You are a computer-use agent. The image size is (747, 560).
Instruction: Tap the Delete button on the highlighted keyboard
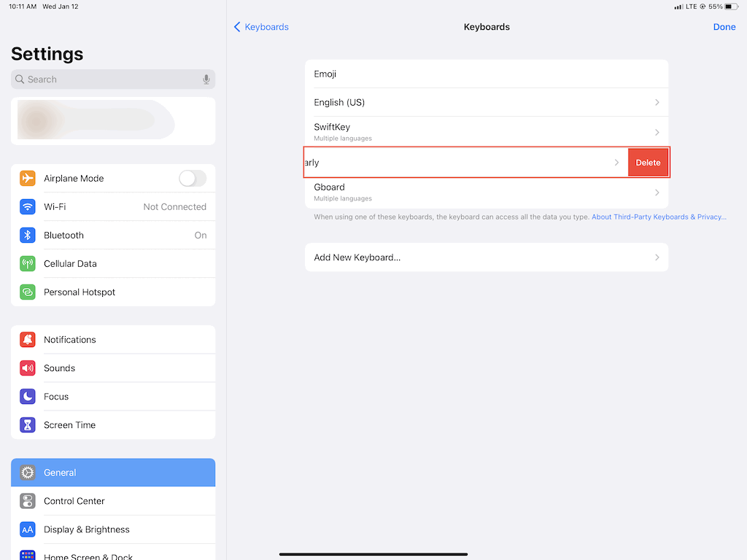point(648,162)
